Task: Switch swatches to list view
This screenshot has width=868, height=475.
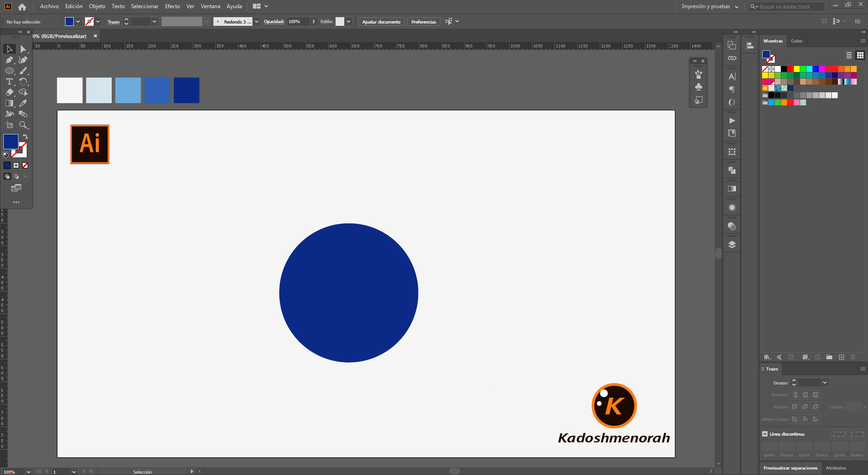Action: click(x=849, y=55)
